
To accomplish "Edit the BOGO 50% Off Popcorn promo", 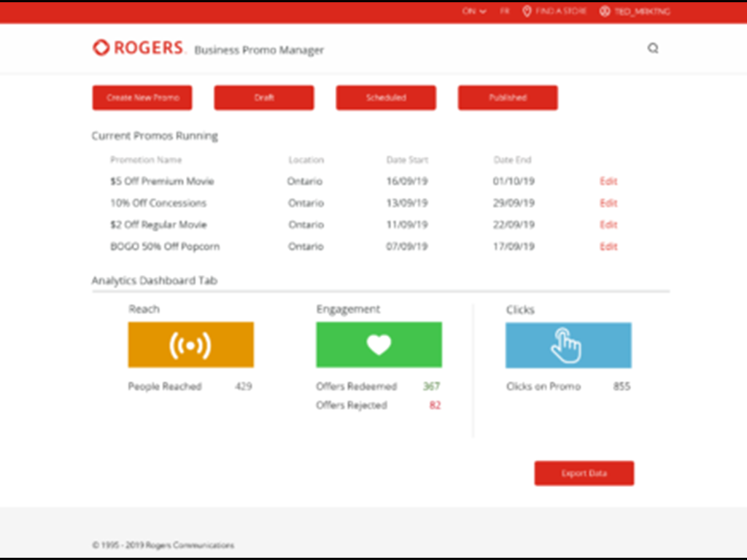I will (x=608, y=246).
